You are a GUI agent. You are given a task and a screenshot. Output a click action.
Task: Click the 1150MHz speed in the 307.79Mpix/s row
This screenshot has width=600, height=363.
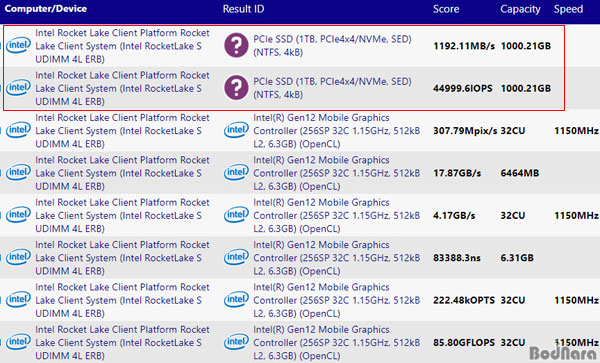click(x=577, y=131)
